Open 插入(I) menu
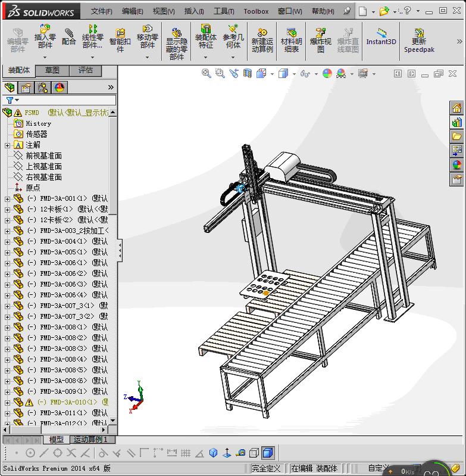 point(194,11)
